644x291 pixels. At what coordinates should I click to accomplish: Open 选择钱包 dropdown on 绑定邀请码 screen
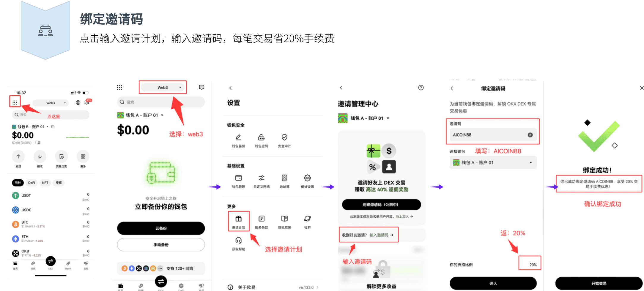click(493, 162)
